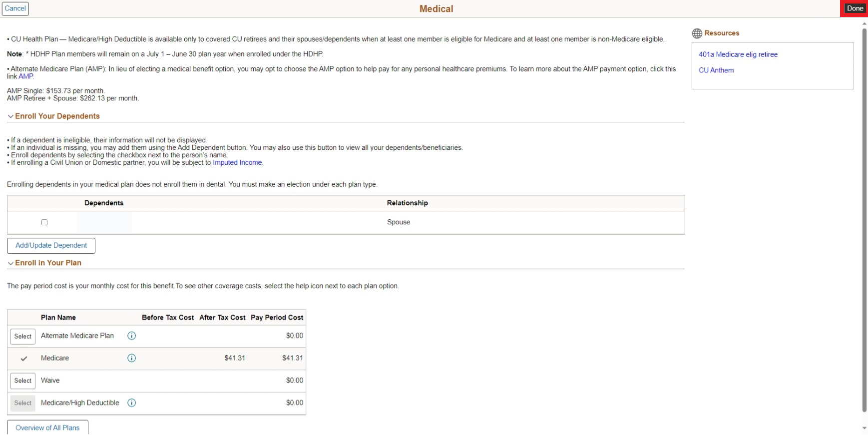Click the vertical scrollbar down arrow
This screenshot has height=435, width=868.
pyautogui.click(x=864, y=429)
